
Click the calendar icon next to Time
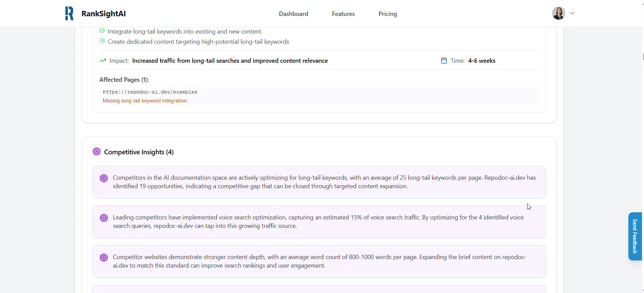coord(444,61)
